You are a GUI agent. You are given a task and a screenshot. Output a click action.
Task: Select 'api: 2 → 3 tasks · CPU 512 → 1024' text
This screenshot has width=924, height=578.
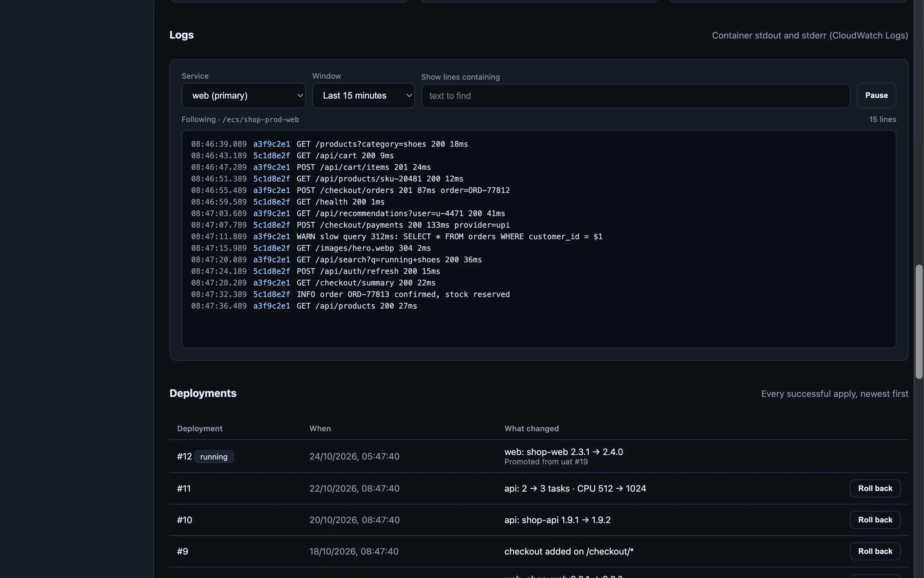pyautogui.click(x=575, y=488)
